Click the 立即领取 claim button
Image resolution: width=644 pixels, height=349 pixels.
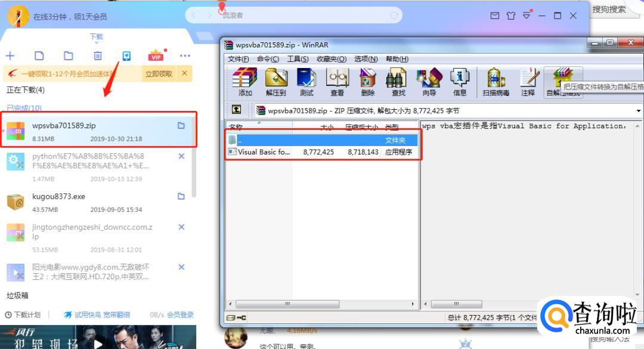(159, 73)
